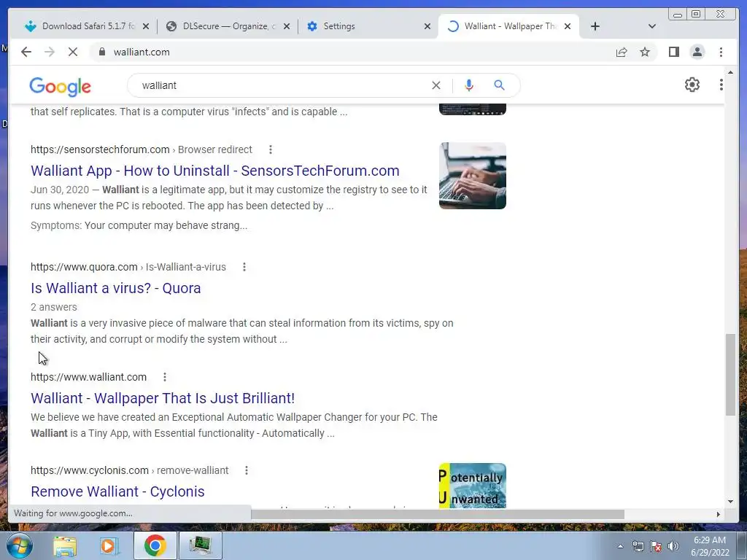This screenshot has height=560, width=747.
Task: Open Walliant App - How to Uninstall link
Action: [215, 171]
